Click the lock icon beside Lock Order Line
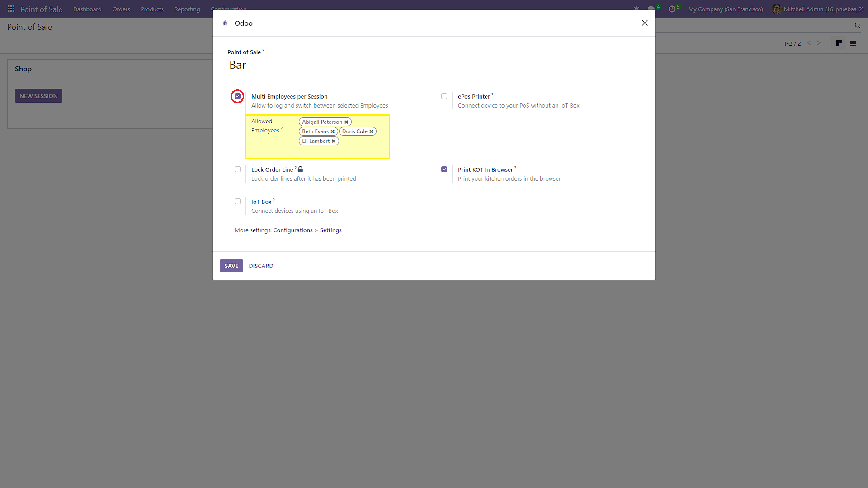The height and width of the screenshot is (488, 868). [300, 169]
